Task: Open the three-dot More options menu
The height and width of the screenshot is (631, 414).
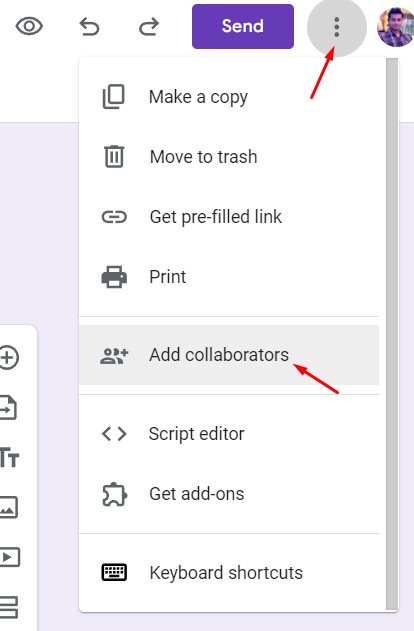Action: (337, 27)
